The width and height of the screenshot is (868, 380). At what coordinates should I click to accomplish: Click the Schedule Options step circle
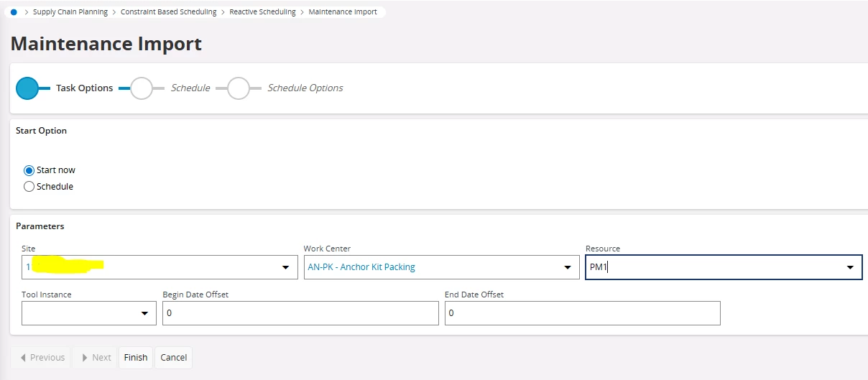238,88
